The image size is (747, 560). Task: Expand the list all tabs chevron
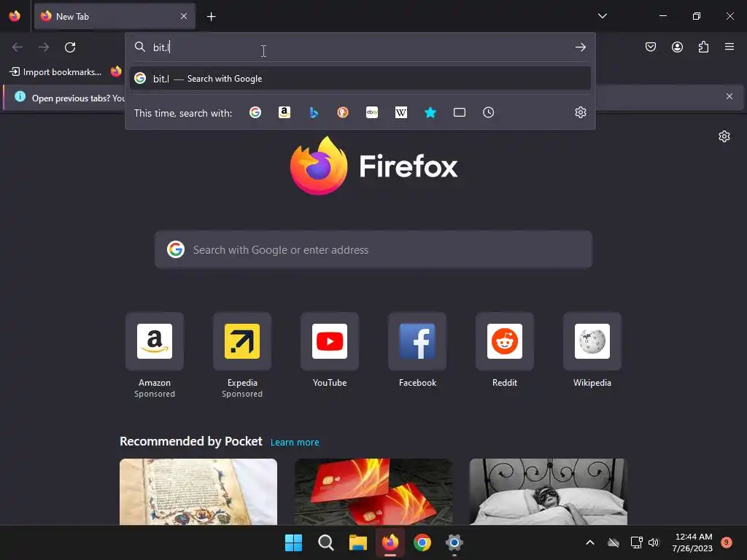tap(602, 16)
